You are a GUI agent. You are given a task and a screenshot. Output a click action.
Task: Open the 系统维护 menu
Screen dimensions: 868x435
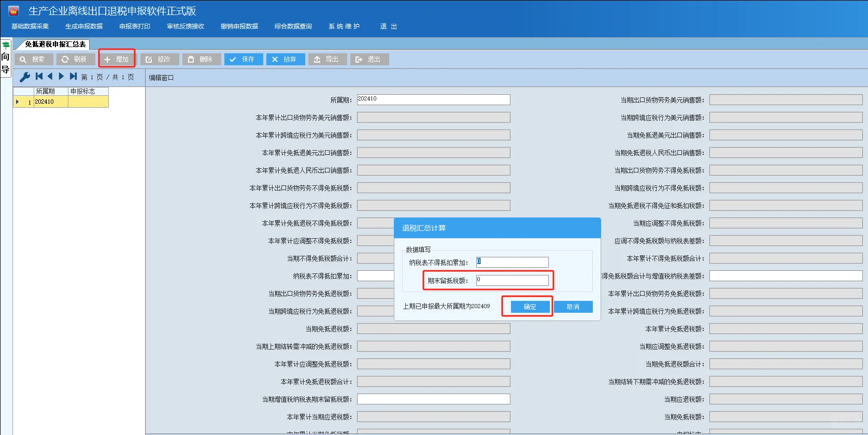pyautogui.click(x=344, y=26)
